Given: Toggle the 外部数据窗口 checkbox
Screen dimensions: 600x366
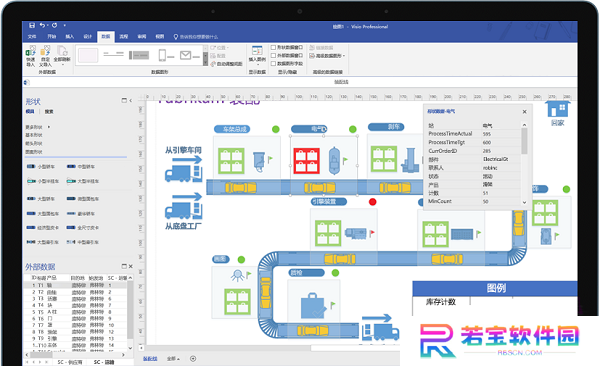Looking at the screenshot, I should pos(273,56).
